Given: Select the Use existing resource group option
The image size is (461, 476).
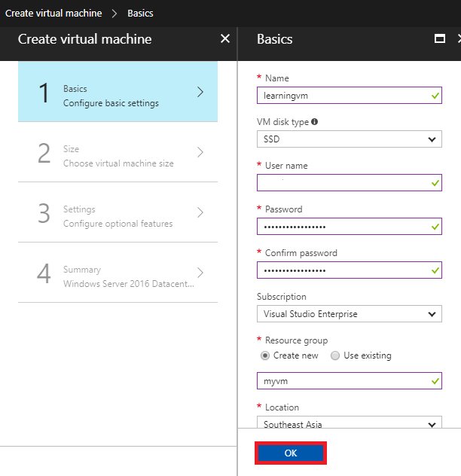Looking at the screenshot, I should [335, 355].
